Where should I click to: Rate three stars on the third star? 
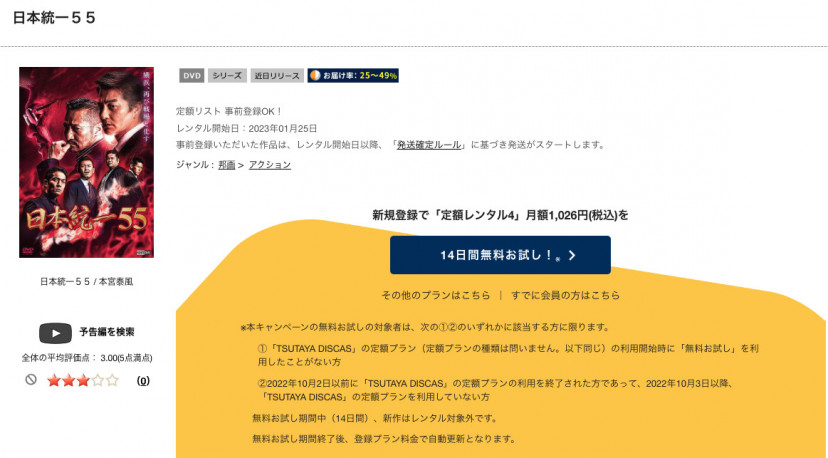(83, 380)
